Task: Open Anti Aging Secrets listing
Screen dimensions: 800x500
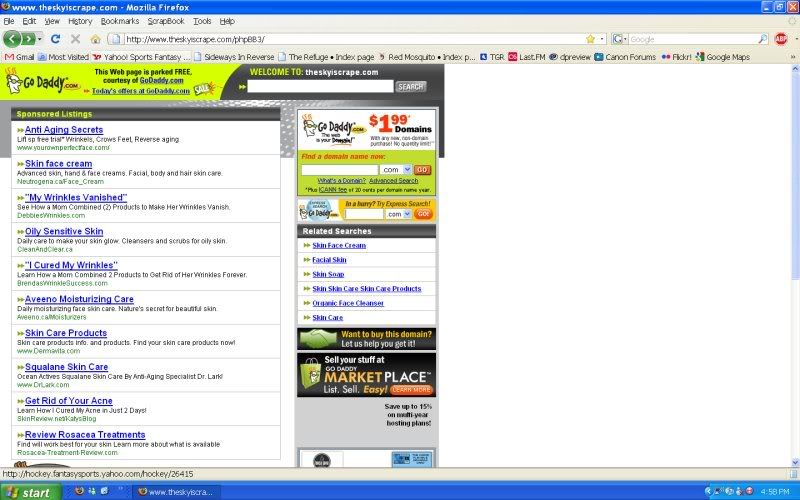Action: click(64, 130)
